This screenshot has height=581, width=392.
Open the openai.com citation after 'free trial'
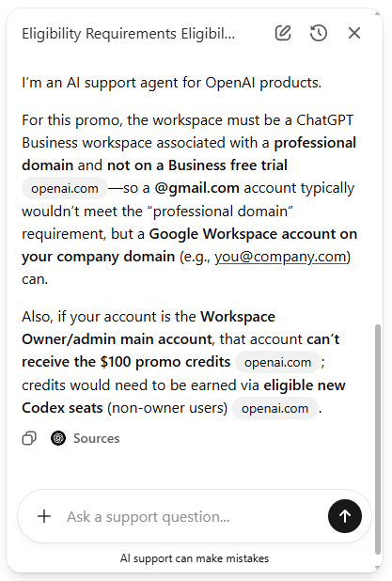tap(65, 188)
